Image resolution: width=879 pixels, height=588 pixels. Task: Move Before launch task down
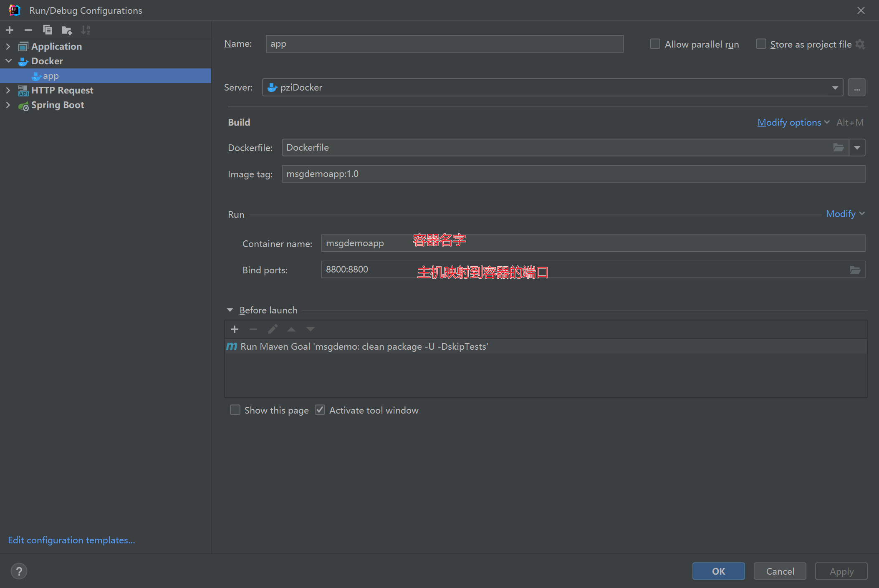[311, 329]
